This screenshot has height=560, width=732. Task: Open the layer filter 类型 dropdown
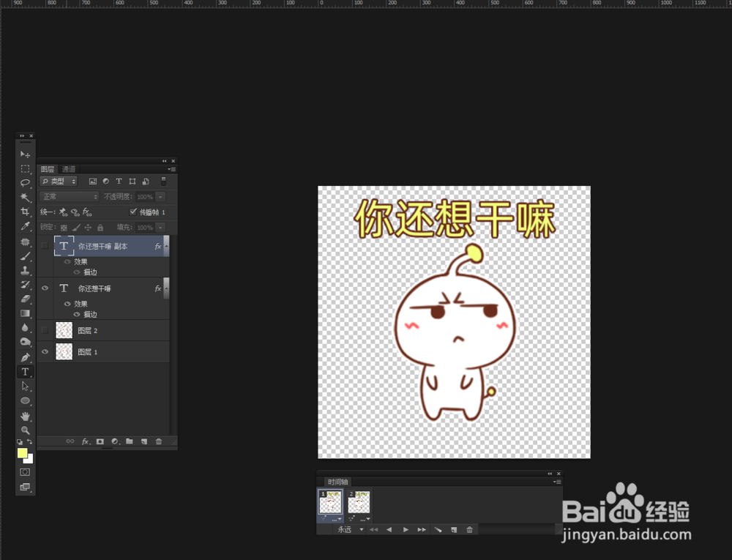pos(59,181)
